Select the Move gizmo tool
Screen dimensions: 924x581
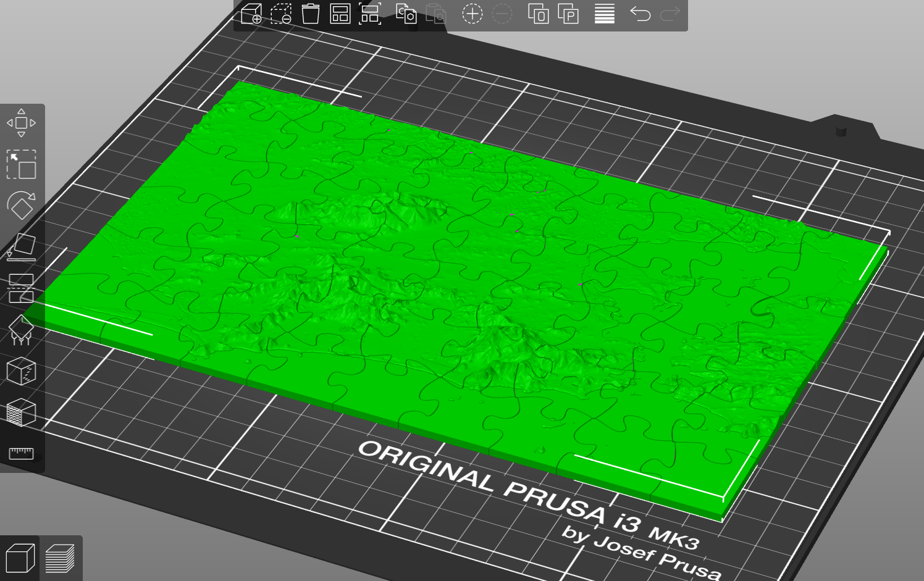21,123
